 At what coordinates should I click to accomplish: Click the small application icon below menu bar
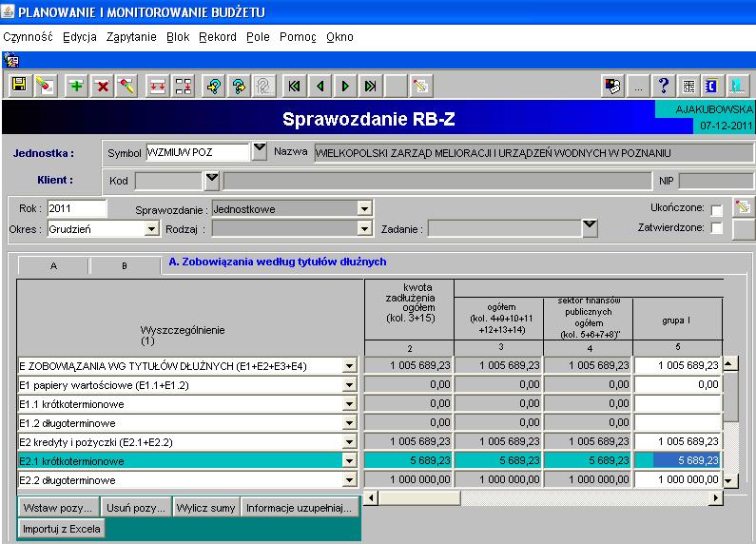(11, 60)
